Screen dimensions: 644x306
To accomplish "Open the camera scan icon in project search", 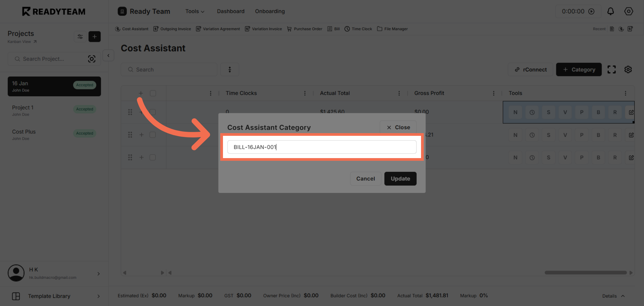I will coord(92,59).
